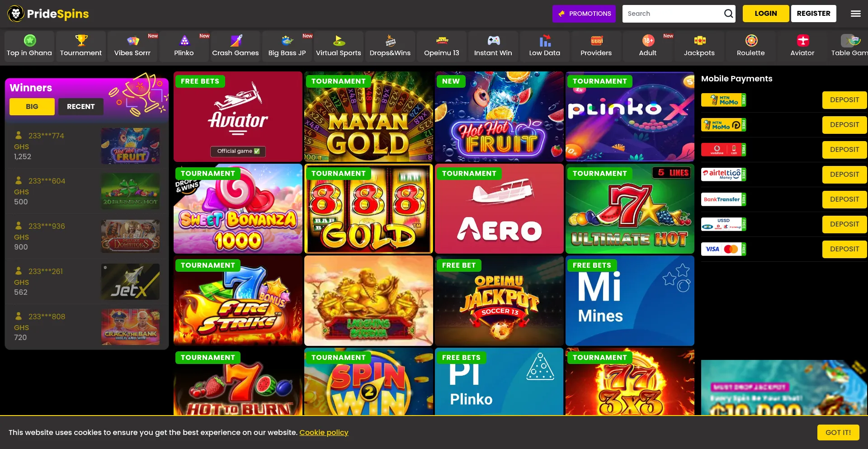Switch Winners list to RECENT tab
Image resolution: width=868 pixels, height=449 pixels.
[81, 107]
